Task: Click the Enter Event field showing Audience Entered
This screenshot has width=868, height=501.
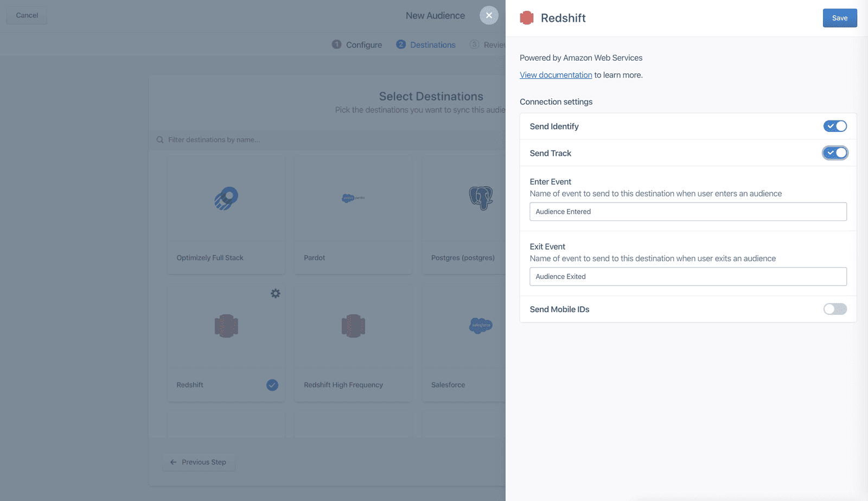Action: (688, 211)
